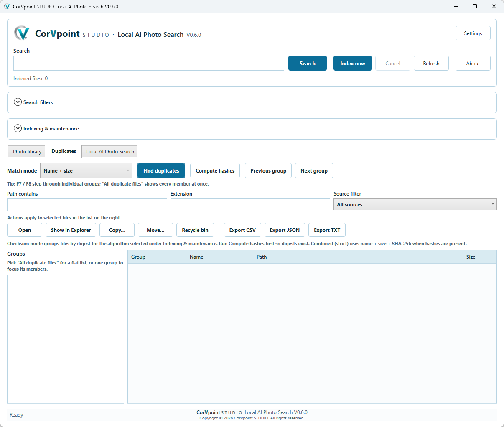Image resolution: width=504 pixels, height=427 pixels.
Task: Open the Match mode dropdown
Action: pos(86,170)
